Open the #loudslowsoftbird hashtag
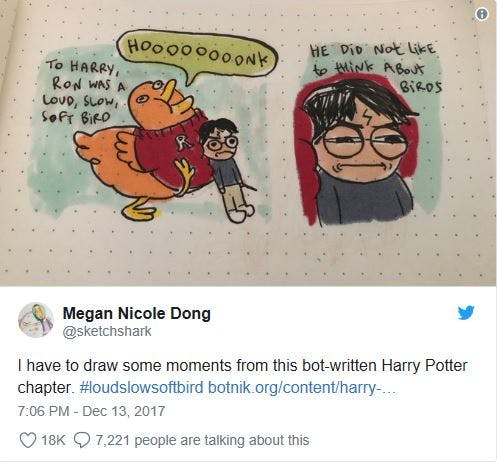Image resolution: width=497 pixels, height=463 pixels. tap(142, 387)
